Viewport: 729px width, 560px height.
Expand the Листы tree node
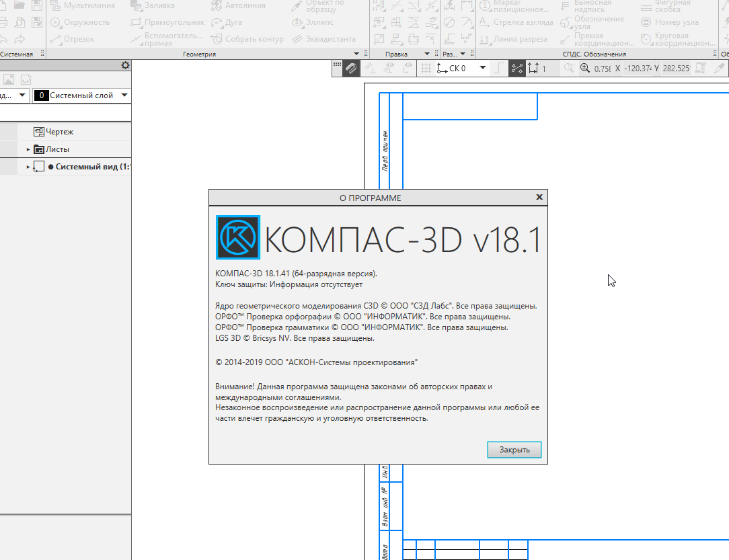tap(28, 149)
